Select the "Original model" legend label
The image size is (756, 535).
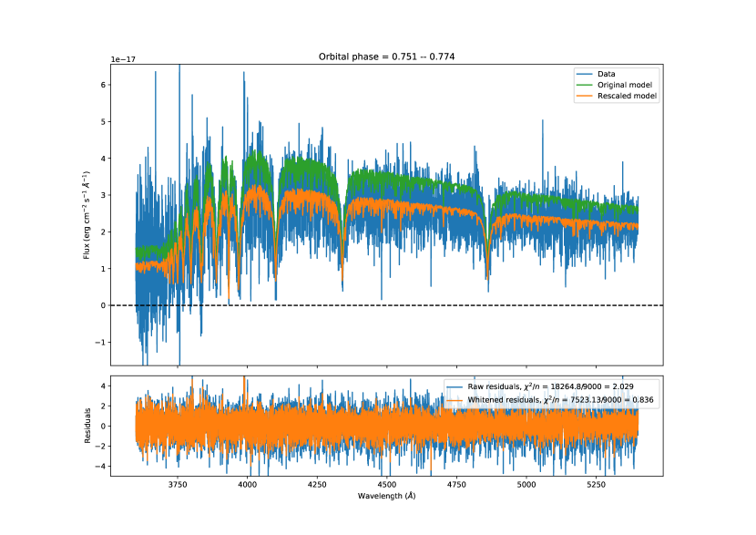[x=625, y=85]
